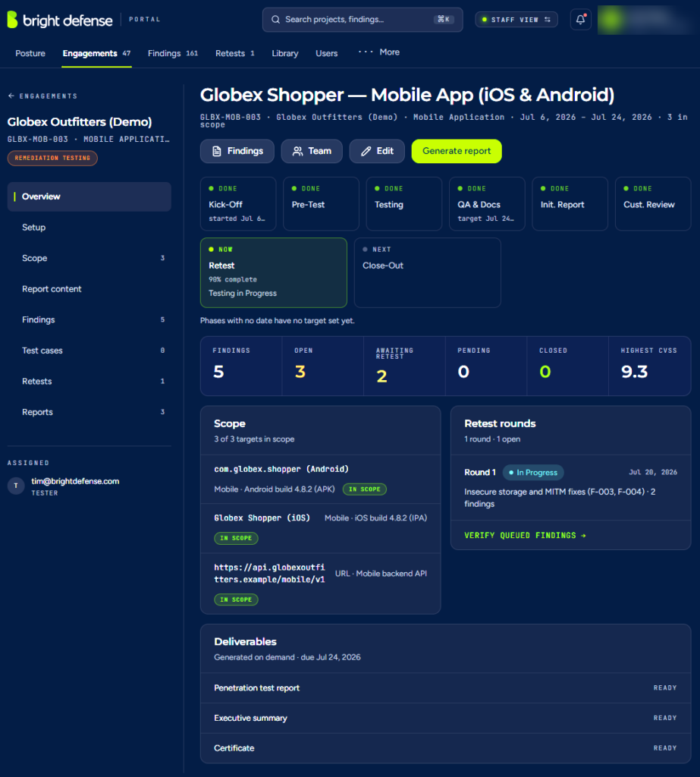Viewport: 700px width, 777px height.
Task: Click the search magnifier icon
Action: tap(275, 19)
